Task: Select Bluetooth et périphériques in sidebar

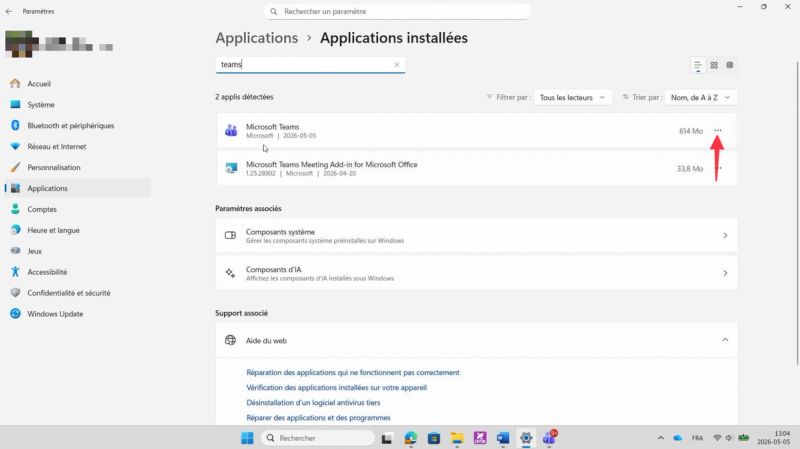Action: (x=70, y=126)
